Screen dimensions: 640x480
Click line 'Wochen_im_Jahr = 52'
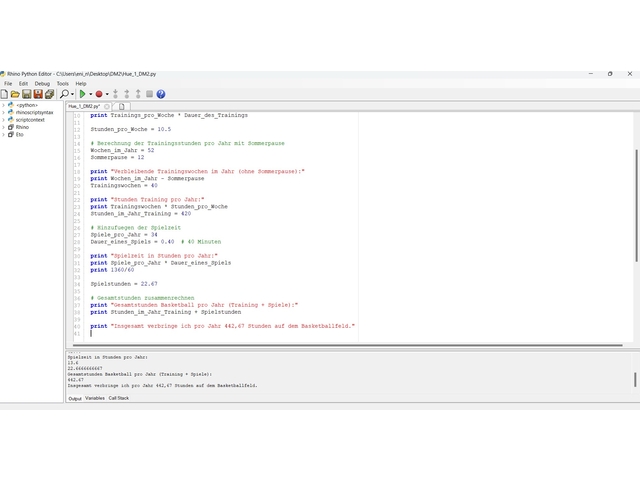click(x=122, y=151)
